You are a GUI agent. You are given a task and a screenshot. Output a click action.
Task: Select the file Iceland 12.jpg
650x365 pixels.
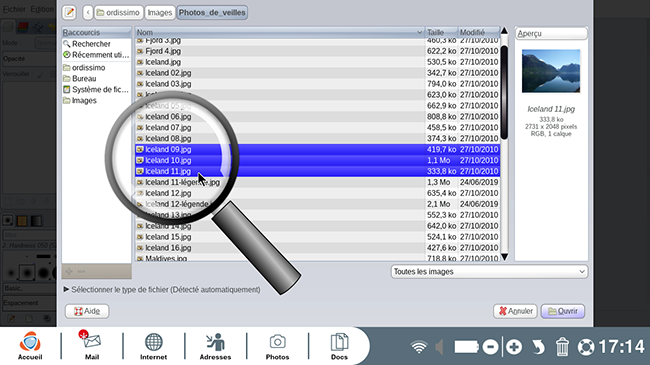click(318, 193)
